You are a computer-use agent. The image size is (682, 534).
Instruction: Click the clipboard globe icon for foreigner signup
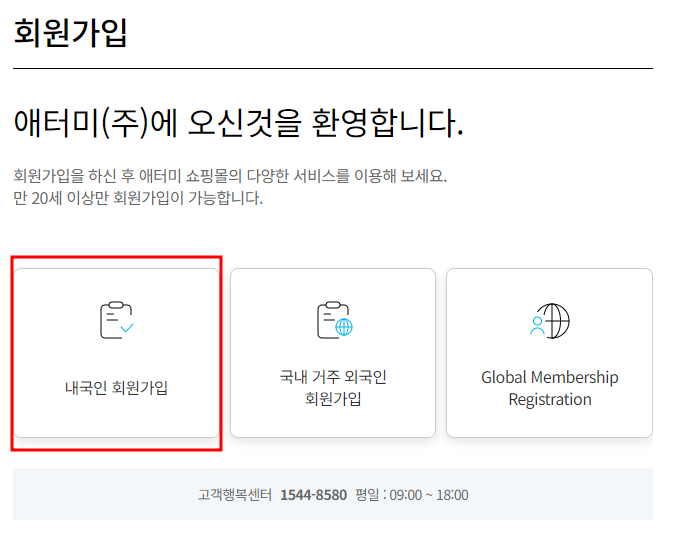pyautogui.click(x=334, y=320)
